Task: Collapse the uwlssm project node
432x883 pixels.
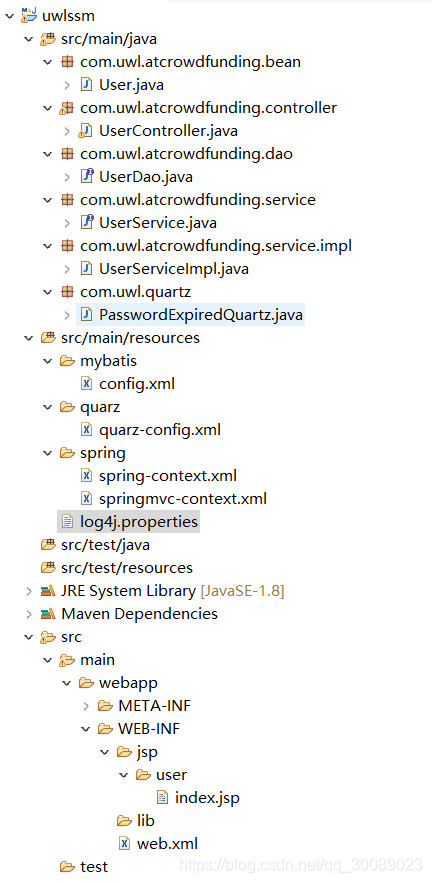Action: pyautogui.click(x=9, y=16)
